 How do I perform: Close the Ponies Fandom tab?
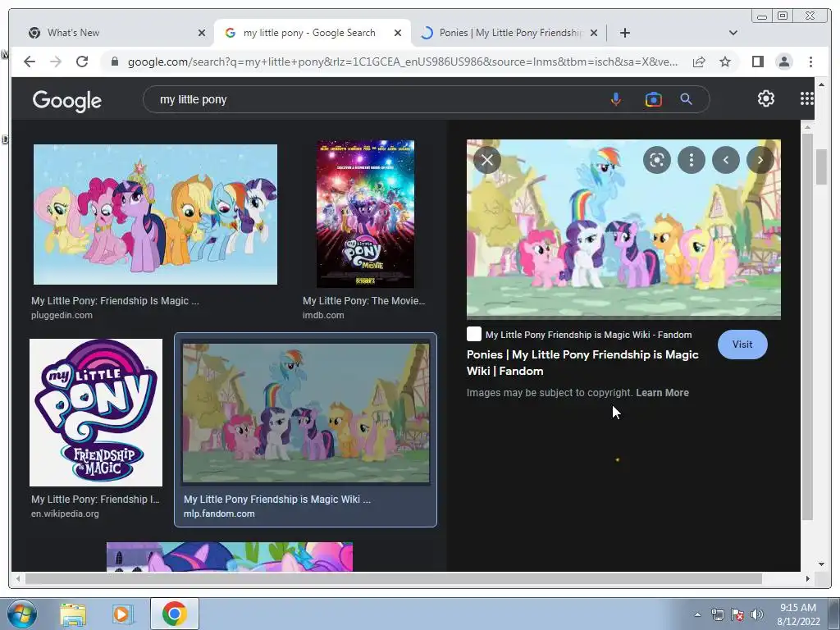click(x=594, y=33)
